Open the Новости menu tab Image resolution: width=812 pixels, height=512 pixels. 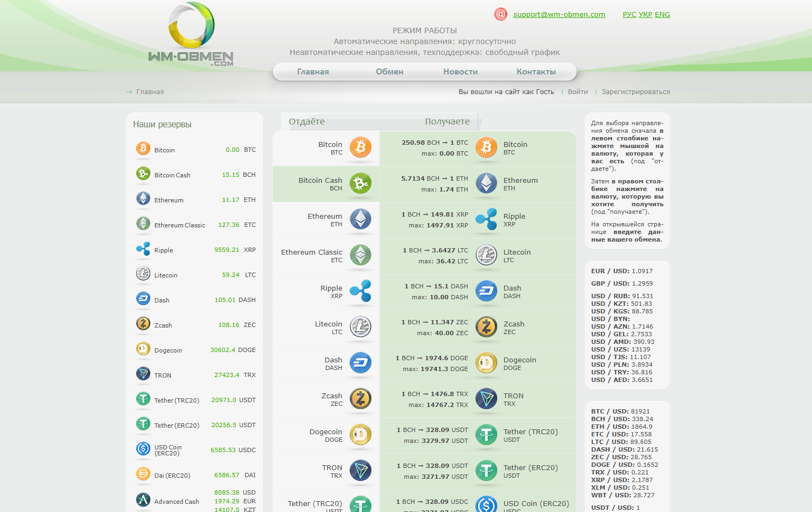pos(460,72)
